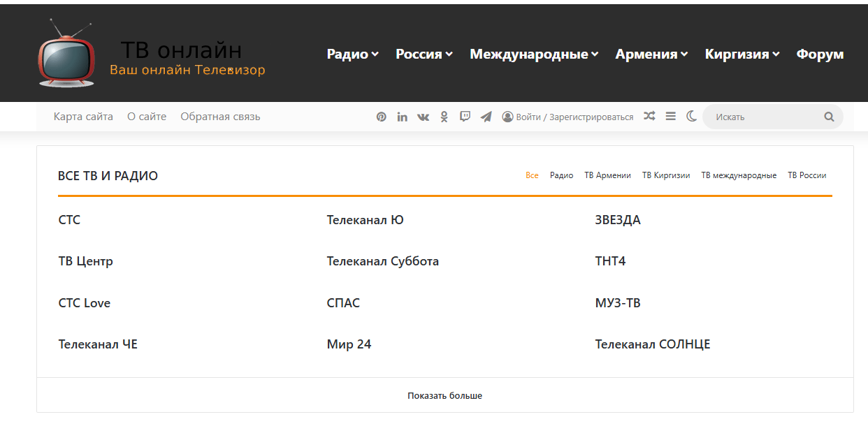Open the ТВ Центр channel
This screenshot has height=433, width=868.
click(85, 261)
